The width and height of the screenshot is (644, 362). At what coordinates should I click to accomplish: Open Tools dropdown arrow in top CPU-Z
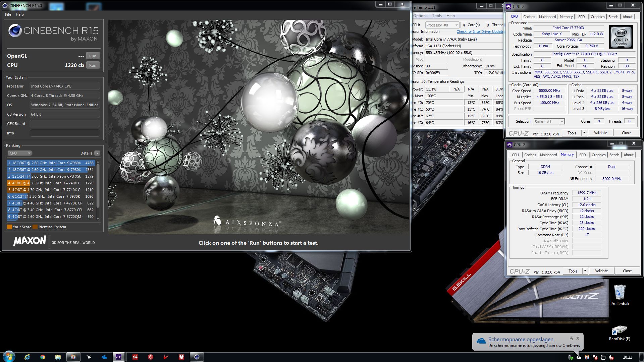[584, 133]
